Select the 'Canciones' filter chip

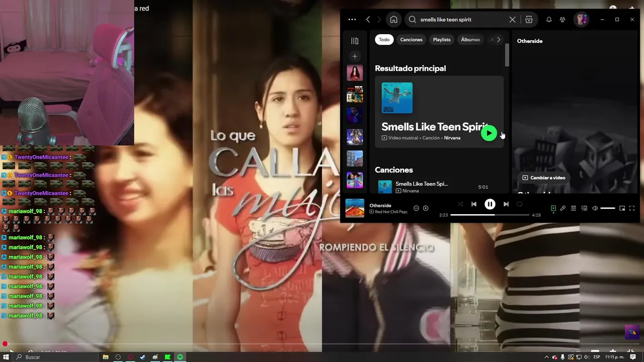coord(411,40)
